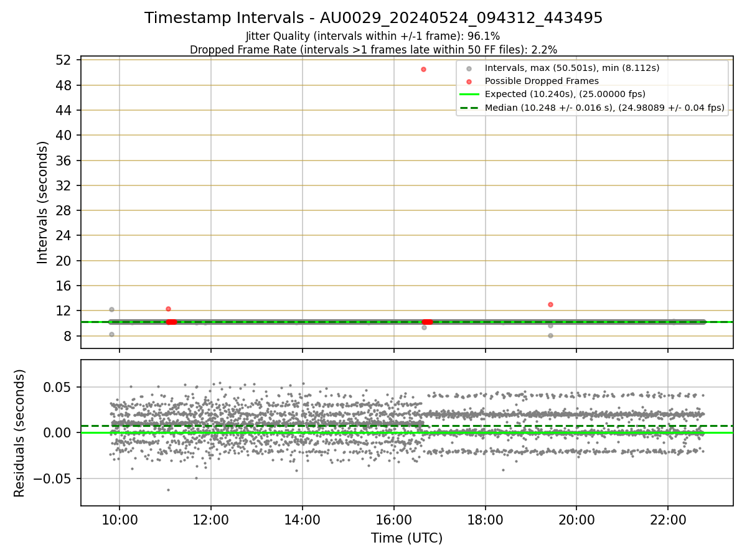Viewport: 747px width, 560px height.
Task: Click the red point at 12 seconds near 11:00
Action: point(168,309)
